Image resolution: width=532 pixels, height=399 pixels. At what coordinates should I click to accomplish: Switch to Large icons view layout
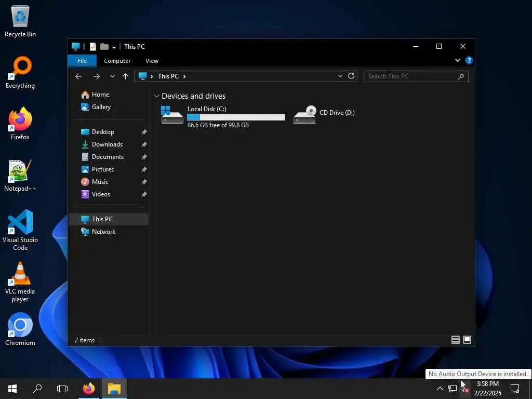click(x=467, y=340)
